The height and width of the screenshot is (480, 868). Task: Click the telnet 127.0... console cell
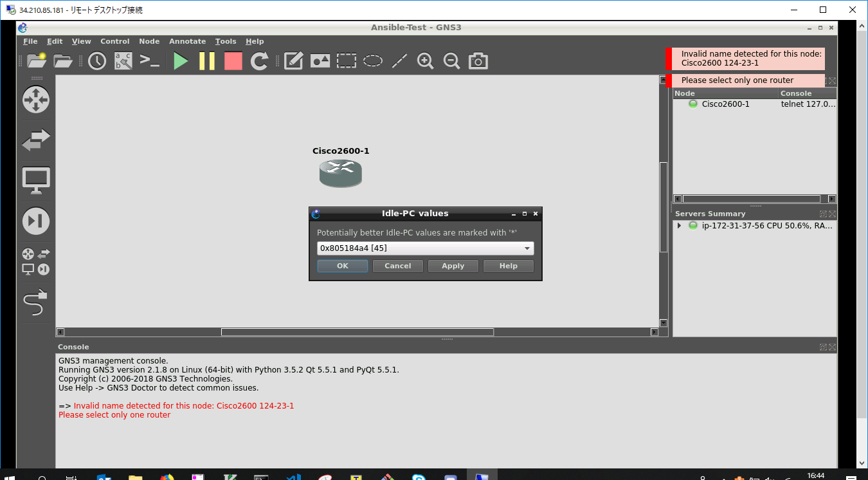click(x=808, y=104)
